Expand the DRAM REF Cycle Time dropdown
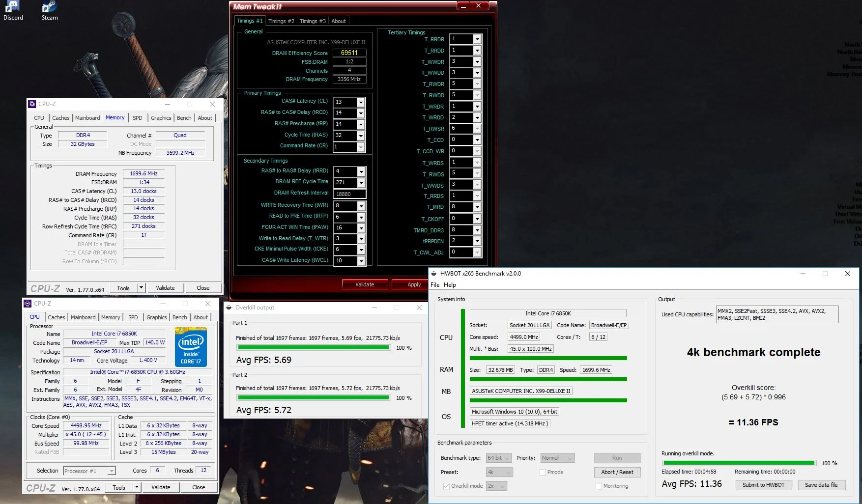Viewport: 862px width, 504px height. coord(361,183)
